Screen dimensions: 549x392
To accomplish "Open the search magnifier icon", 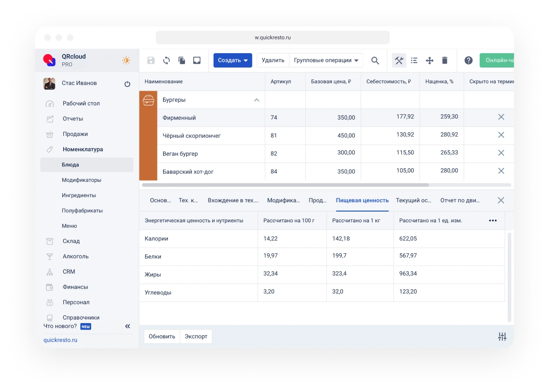I will 375,61.
